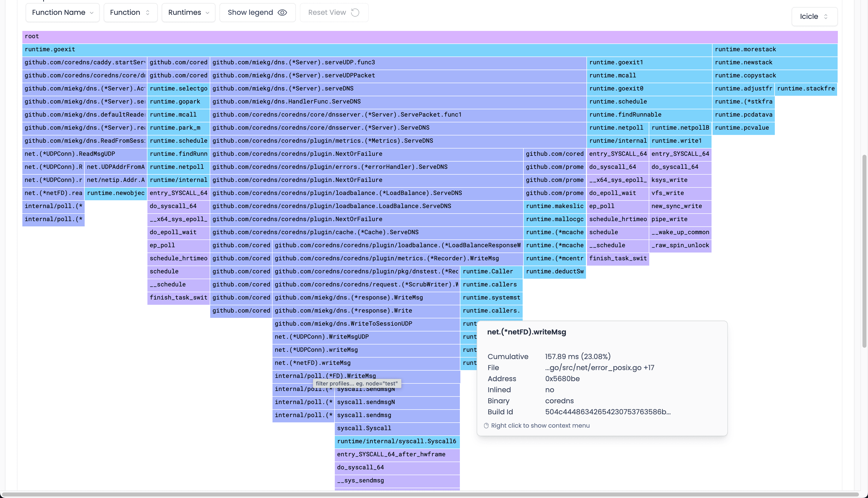Select the runtime.morestack frame

point(774,49)
